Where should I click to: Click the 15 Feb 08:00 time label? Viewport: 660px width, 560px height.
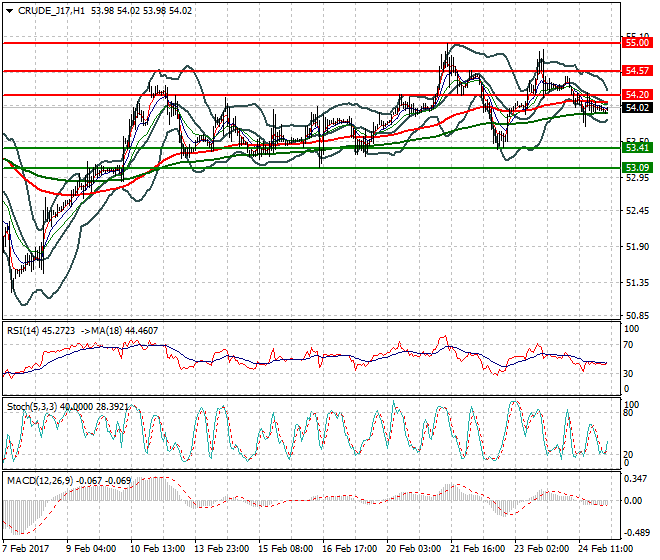tap(285, 549)
